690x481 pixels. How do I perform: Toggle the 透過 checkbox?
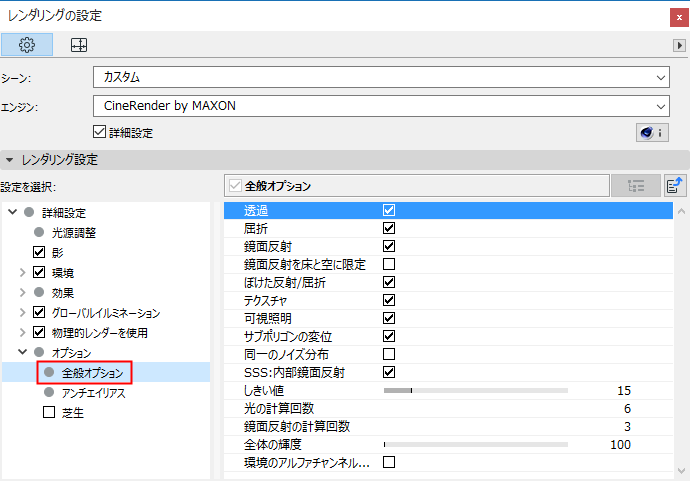[389, 210]
